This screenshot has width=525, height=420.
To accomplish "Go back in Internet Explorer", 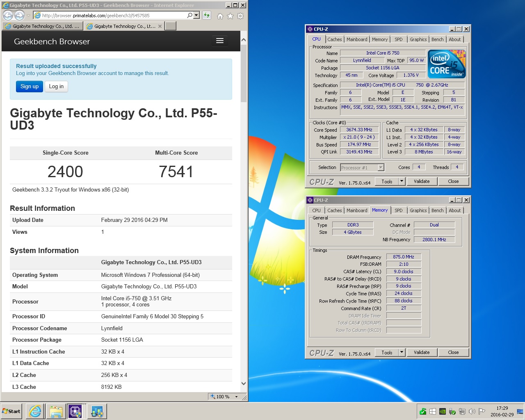I will [8, 16].
